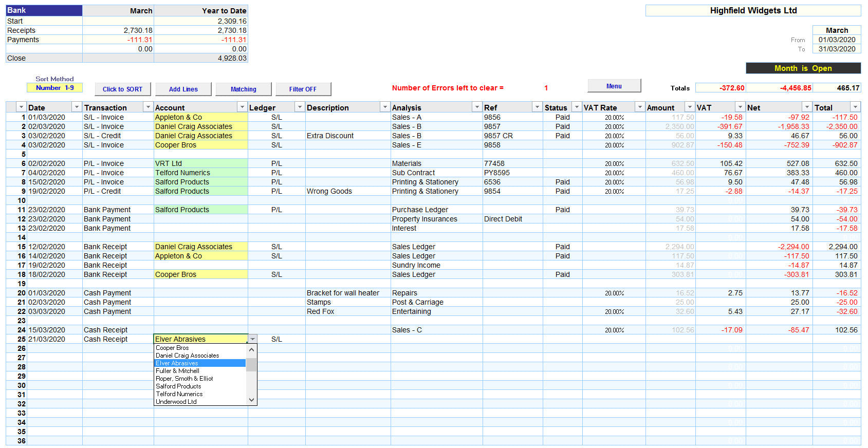The image size is (868, 448).
Task: Open the Date column filter arrow
Action: pos(77,107)
